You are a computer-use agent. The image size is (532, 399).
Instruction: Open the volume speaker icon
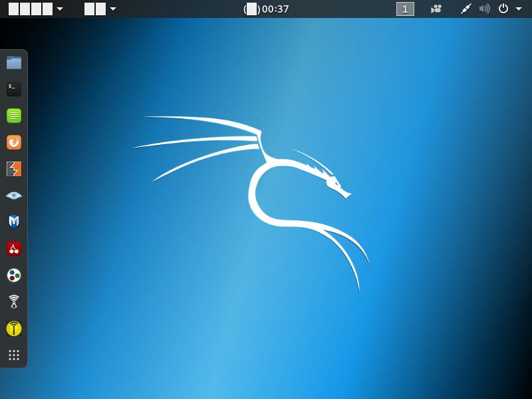[x=485, y=9]
